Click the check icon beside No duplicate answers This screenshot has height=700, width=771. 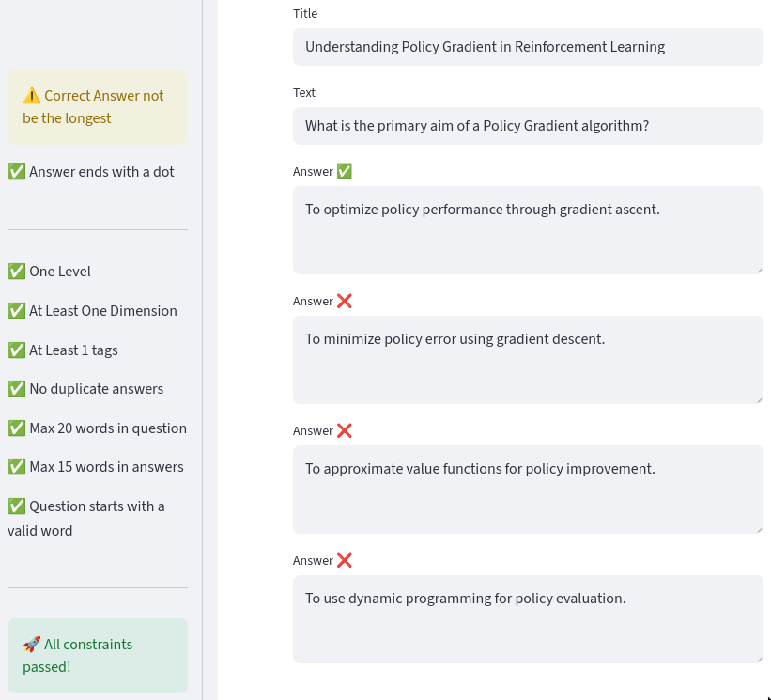(x=17, y=389)
